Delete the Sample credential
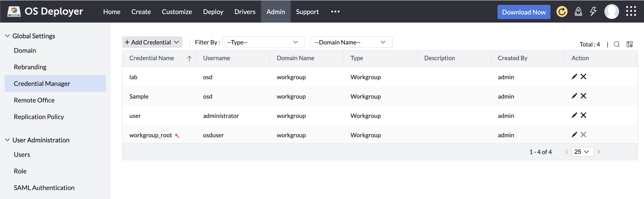Screen dimensions: 644x199 click(x=583, y=96)
